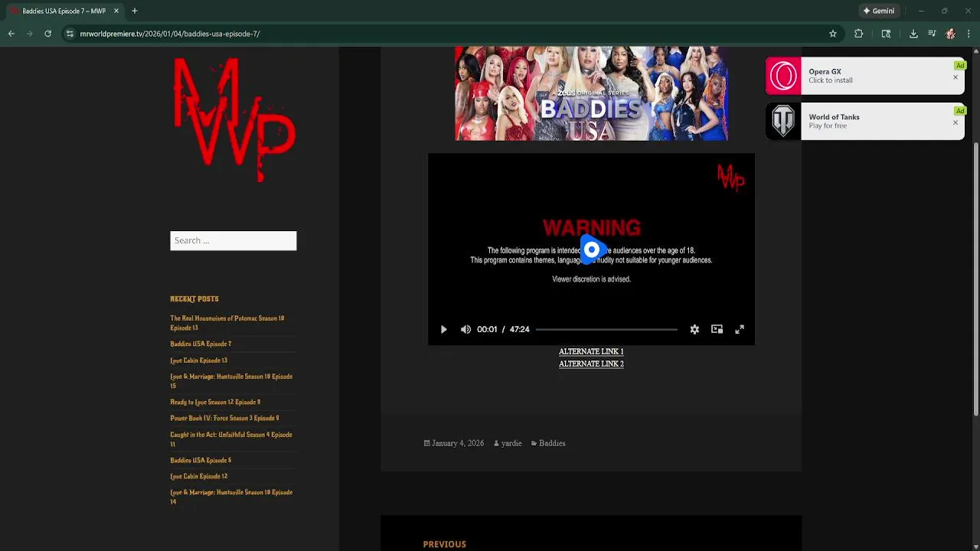Viewport: 980px width, 551px height.
Task: Open recent post Baddies USA Episode 7
Action: (x=201, y=344)
